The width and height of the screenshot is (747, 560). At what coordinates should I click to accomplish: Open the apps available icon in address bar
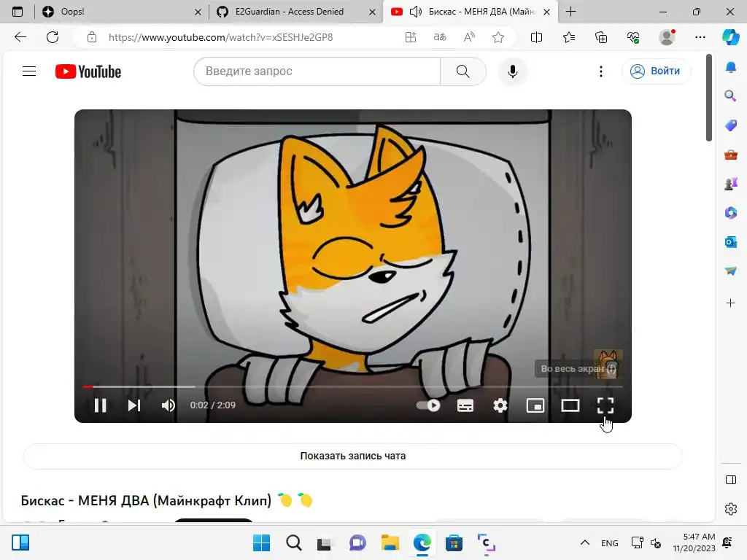point(411,37)
